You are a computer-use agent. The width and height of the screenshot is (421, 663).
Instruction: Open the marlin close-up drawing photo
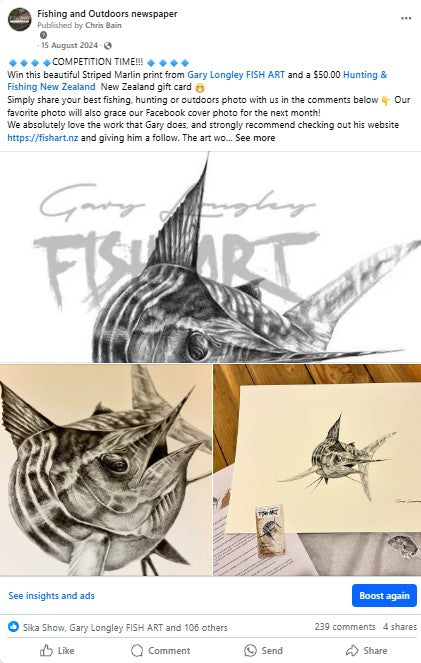106,470
